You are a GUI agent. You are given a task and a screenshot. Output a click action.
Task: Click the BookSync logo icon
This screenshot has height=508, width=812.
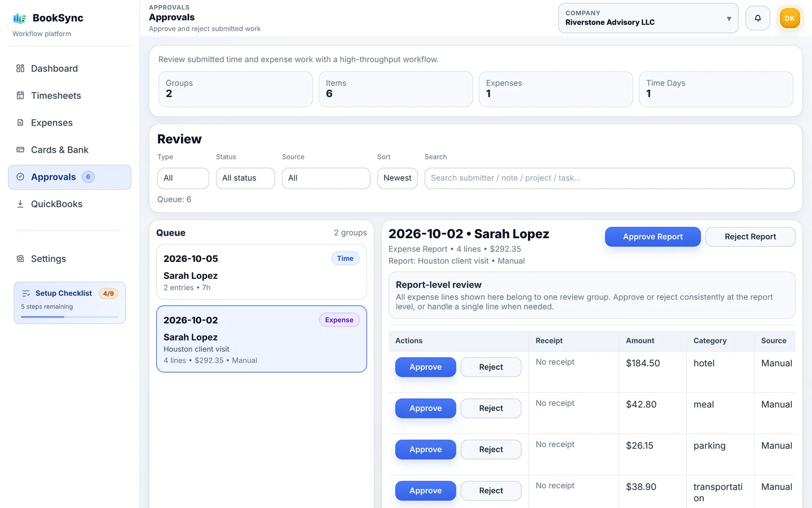[20, 18]
